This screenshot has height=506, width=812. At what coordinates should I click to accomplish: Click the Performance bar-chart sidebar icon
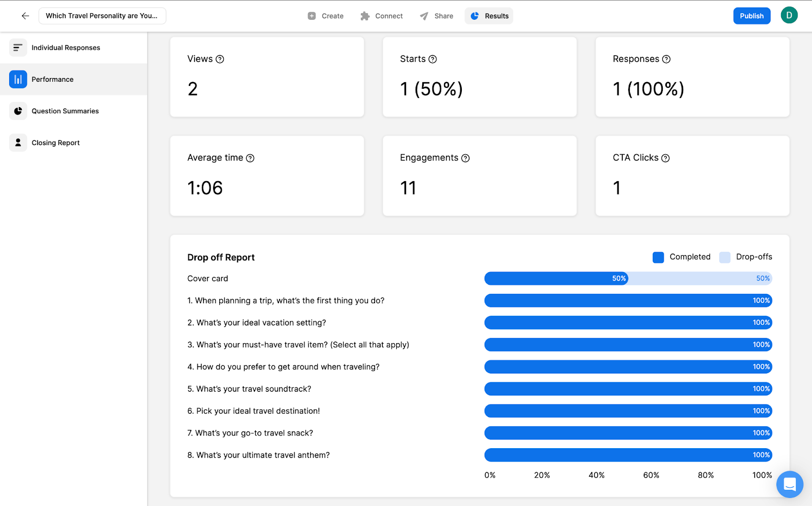[x=18, y=79]
